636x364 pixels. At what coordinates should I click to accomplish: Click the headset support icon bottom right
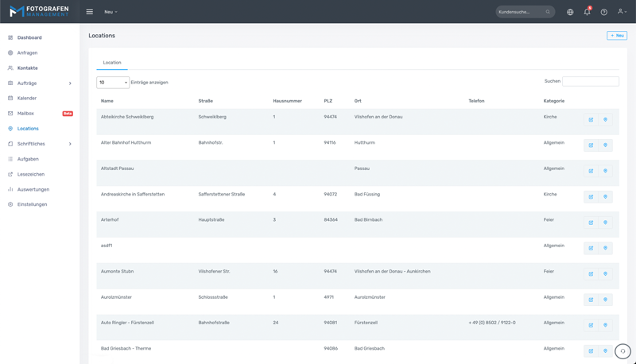pos(622,350)
